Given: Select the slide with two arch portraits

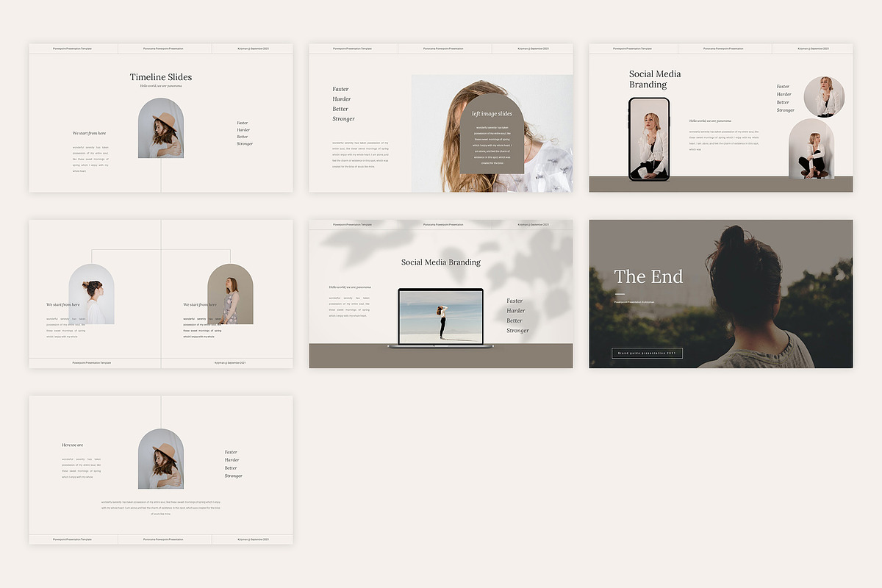Looking at the screenshot, I should coord(161,294).
